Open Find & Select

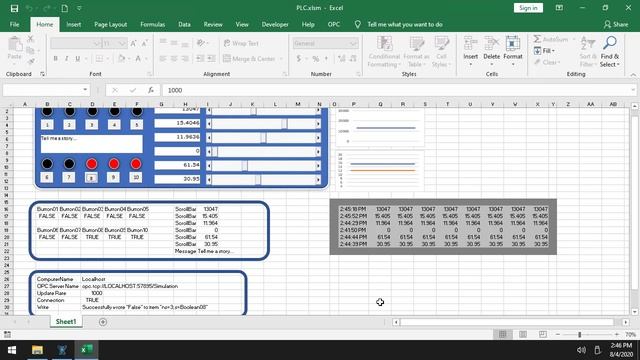click(x=610, y=51)
